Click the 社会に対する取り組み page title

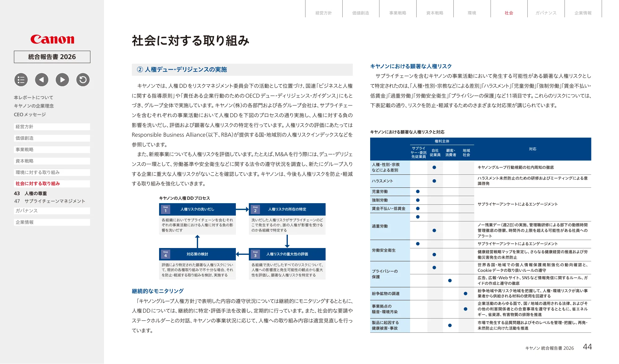click(191, 41)
